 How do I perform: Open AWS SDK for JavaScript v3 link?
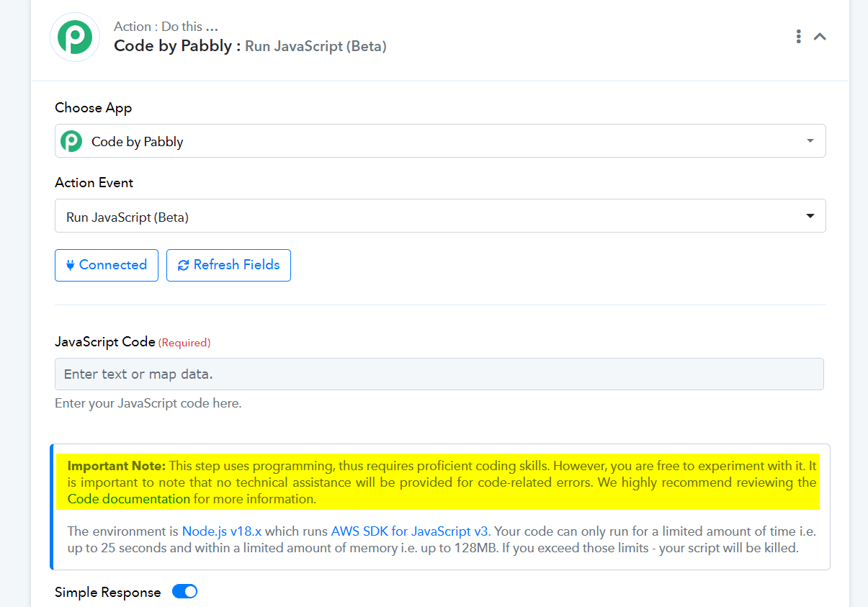pyautogui.click(x=410, y=531)
